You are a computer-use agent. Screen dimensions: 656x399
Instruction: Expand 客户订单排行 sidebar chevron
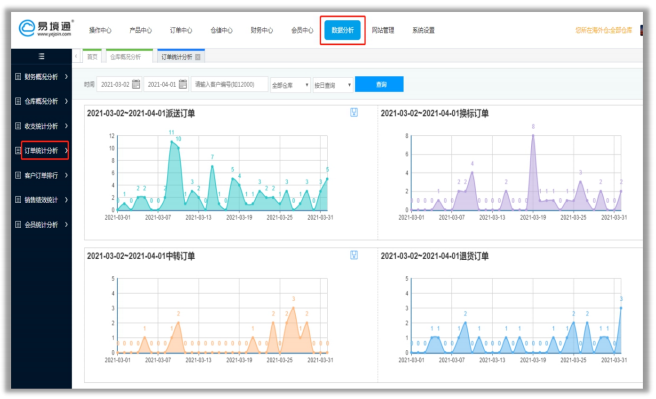[66, 175]
